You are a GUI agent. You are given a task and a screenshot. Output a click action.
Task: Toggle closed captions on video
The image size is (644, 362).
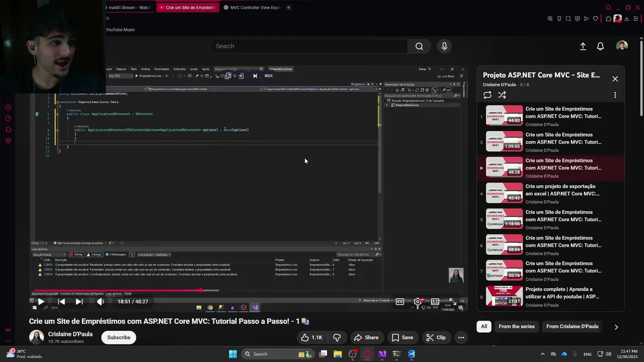(x=399, y=302)
